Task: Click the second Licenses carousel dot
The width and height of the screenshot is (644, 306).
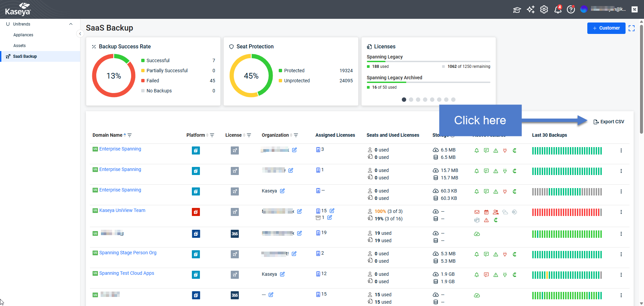Action: click(x=411, y=99)
